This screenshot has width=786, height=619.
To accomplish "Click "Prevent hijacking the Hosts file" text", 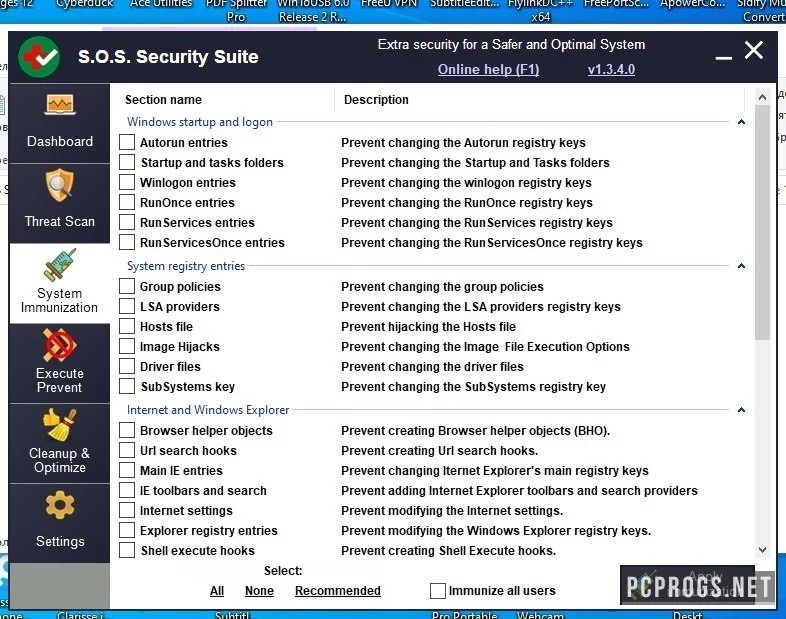I will (x=428, y=327).
